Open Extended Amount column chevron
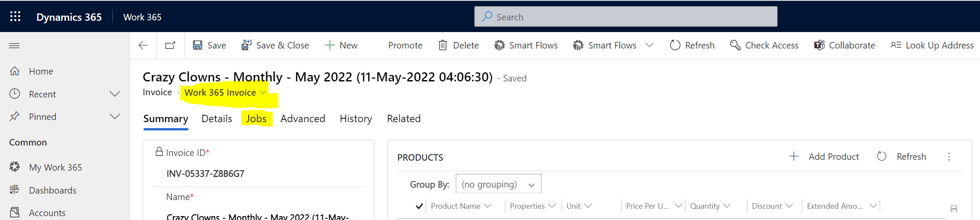The image size is (980, 220). (x=873, y=206)
